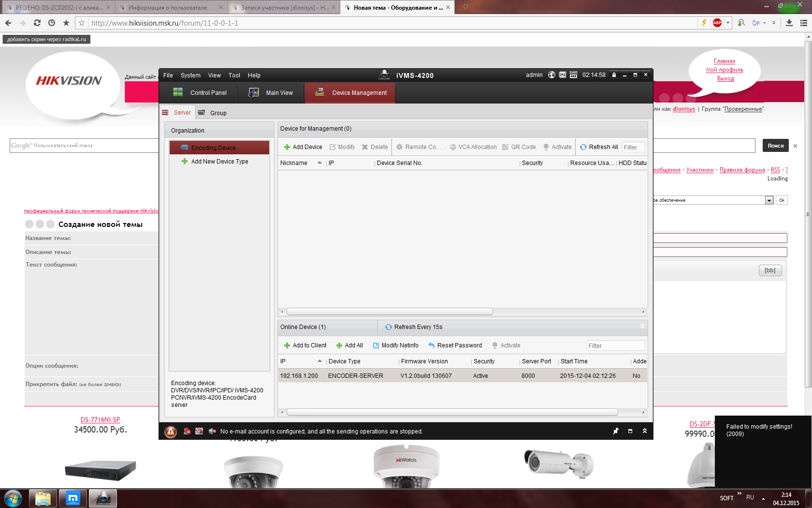The height and width of the screenshot is (508, 812).
Task: Select the Server subtab
Action: pyautogui.click(x=177, y=113)
